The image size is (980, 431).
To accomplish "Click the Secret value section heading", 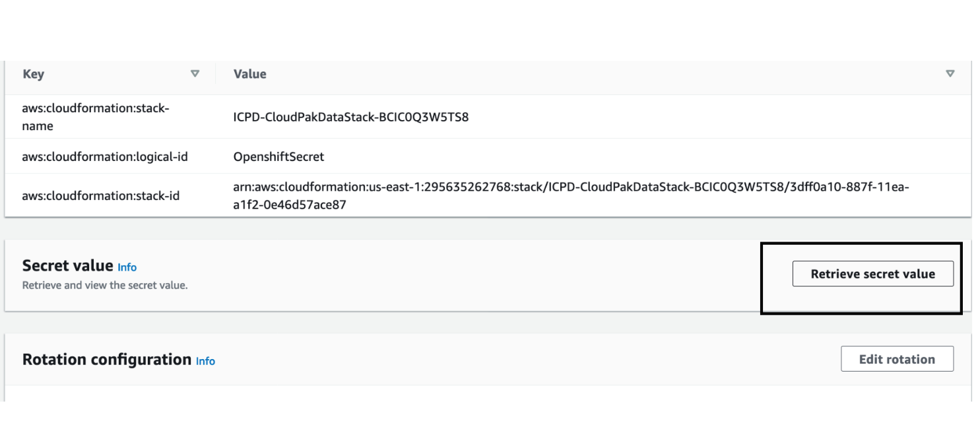I will pyautogui.click(x=67, y=265).
